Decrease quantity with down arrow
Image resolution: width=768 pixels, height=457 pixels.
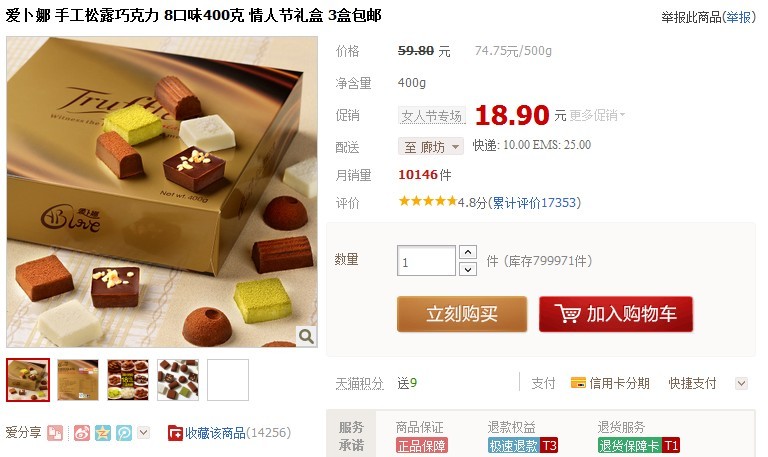468,269
